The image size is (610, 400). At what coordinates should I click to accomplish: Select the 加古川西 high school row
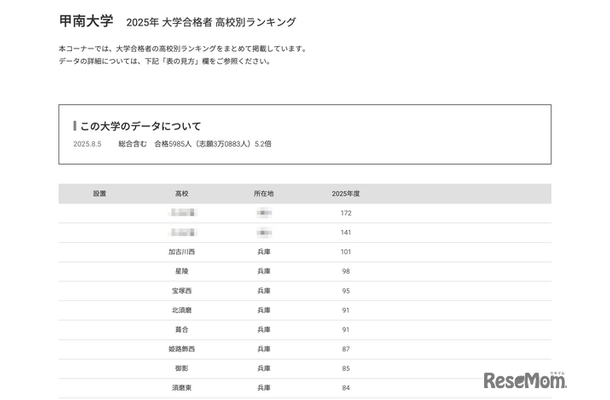[x=182, y=252]
